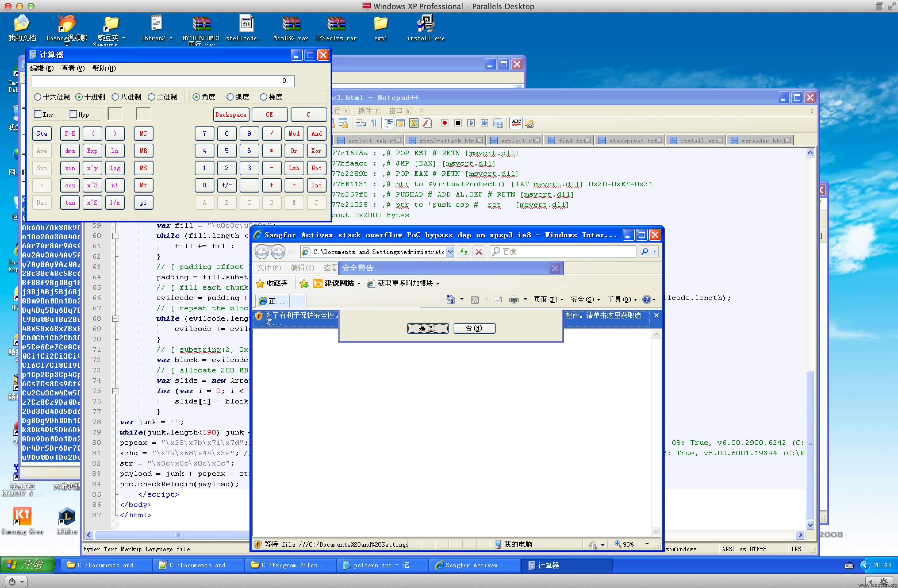The width and height of the screenshot is (898, 588).
Task: Add to favorites bar star-arrow icon
Action: point(304,283)
